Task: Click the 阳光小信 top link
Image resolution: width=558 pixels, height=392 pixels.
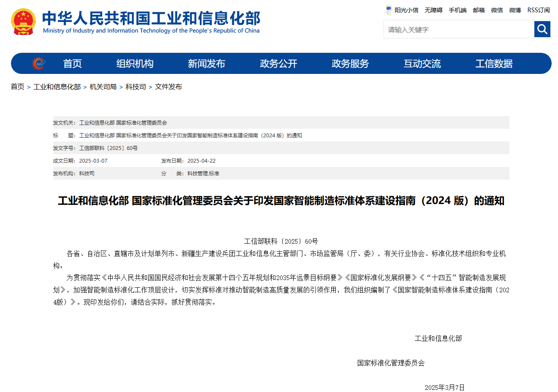Action: point(406,10)
